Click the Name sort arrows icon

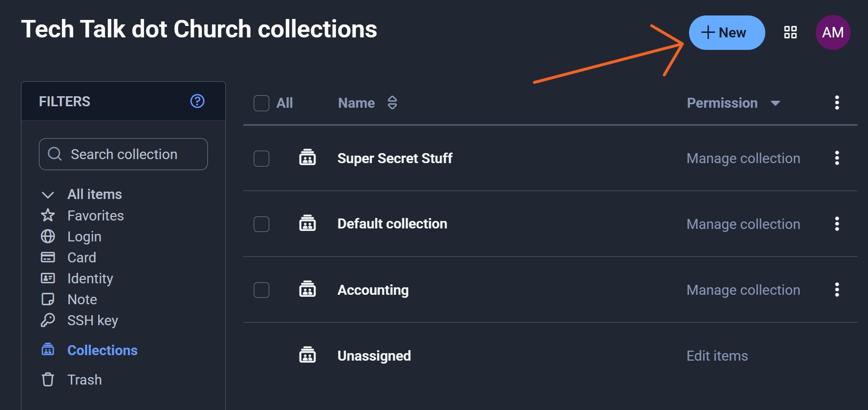[392, 103]
